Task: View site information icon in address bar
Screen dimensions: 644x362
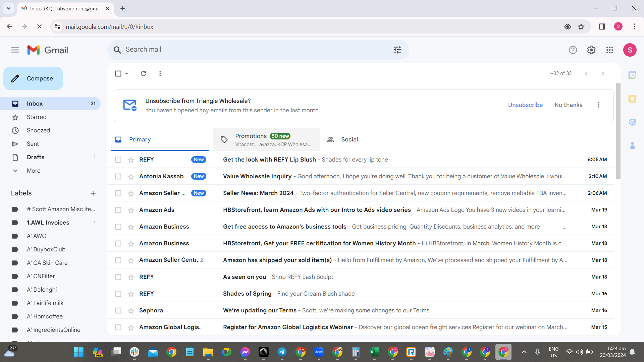Action: pyautogui.click(x=58, y=27)
